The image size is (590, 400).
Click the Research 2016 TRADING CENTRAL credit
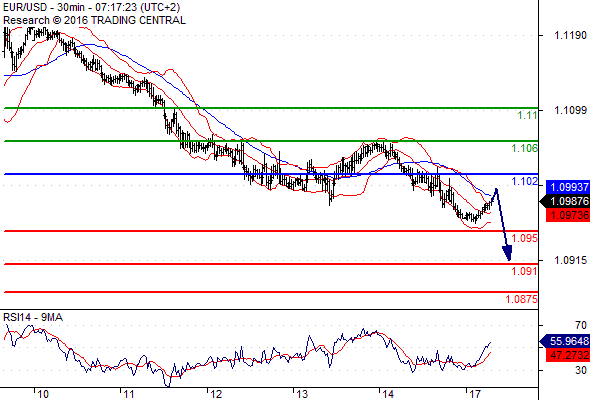tap(94, 20)
